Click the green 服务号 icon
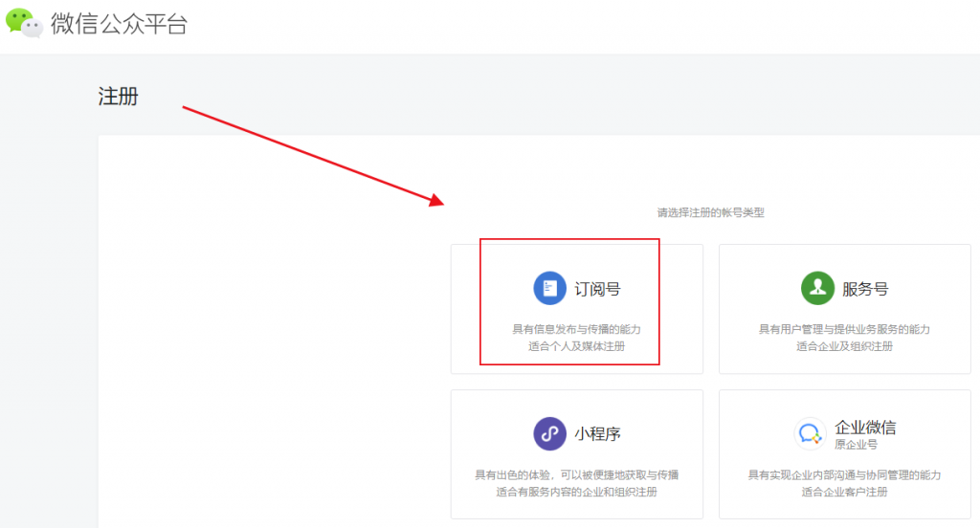Screen dimensions: 980x528 tap(817, 288)
